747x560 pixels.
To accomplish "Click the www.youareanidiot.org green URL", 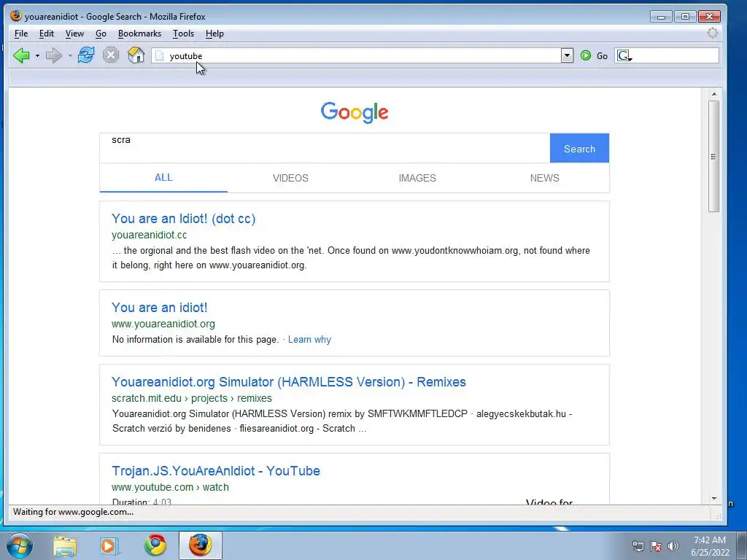I will 163,324.
